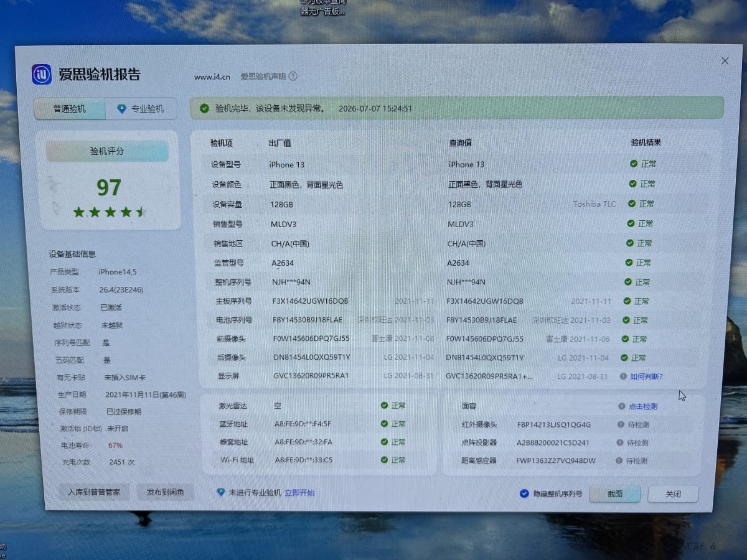This screenshot has width=747, height=560.
Task: Switch to the 普通验机 tab
Action: 70,109
